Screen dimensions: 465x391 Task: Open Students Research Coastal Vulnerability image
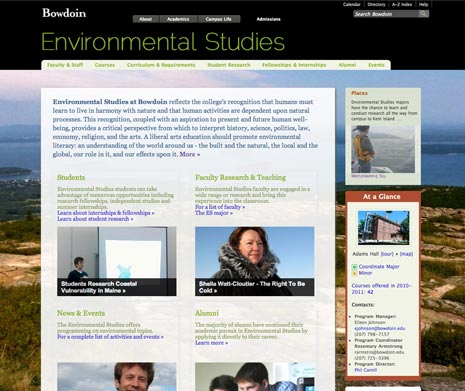click(x=117, y=261)
